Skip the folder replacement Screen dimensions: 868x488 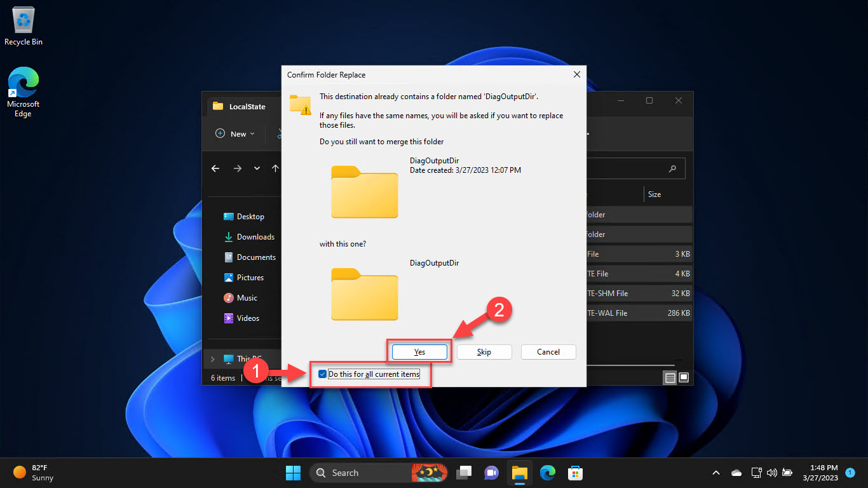click(x=484, y=351)
